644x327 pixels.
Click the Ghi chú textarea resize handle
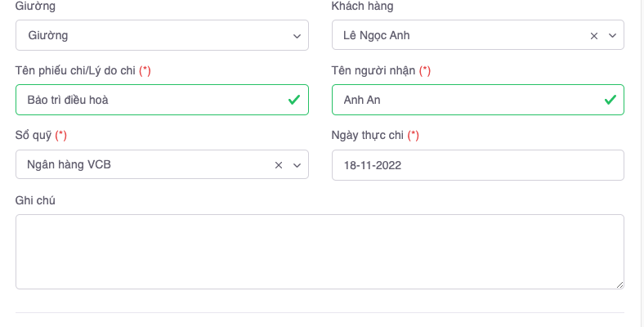[619, 284]
